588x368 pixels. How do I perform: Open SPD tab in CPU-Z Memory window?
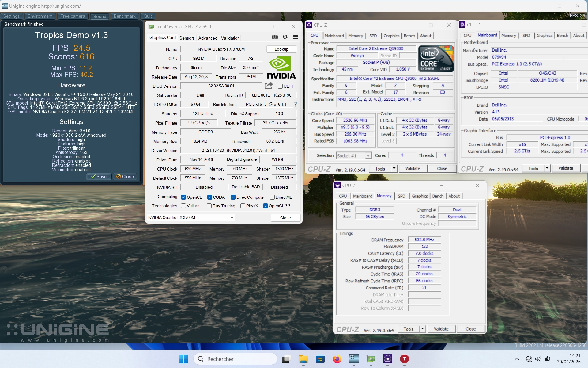point(401,196)
